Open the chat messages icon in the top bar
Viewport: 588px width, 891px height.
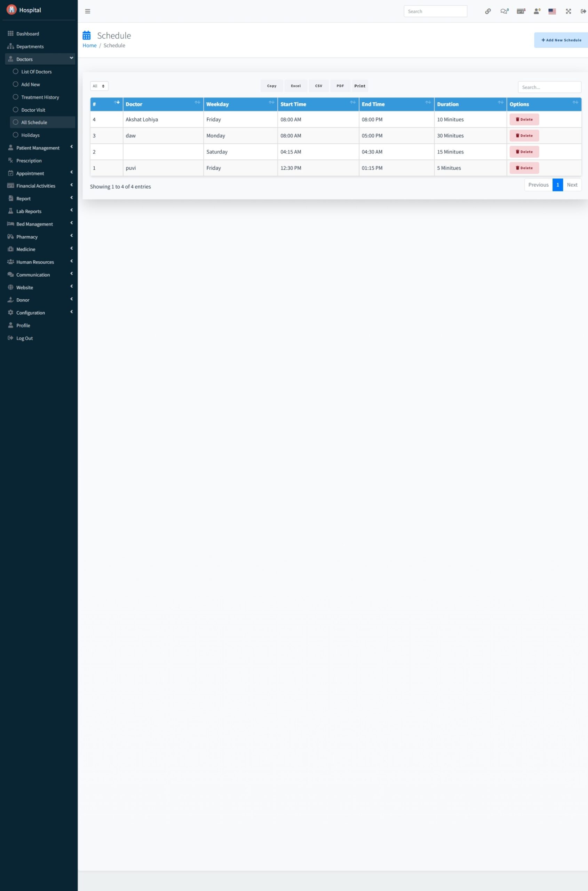(x=504, y=11)
